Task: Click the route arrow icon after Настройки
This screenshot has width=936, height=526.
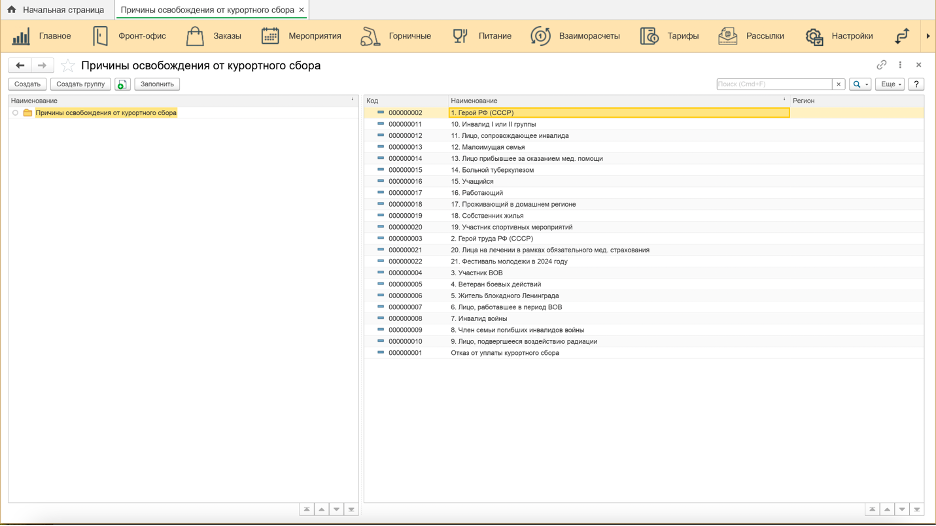Action: click(902, 36)
